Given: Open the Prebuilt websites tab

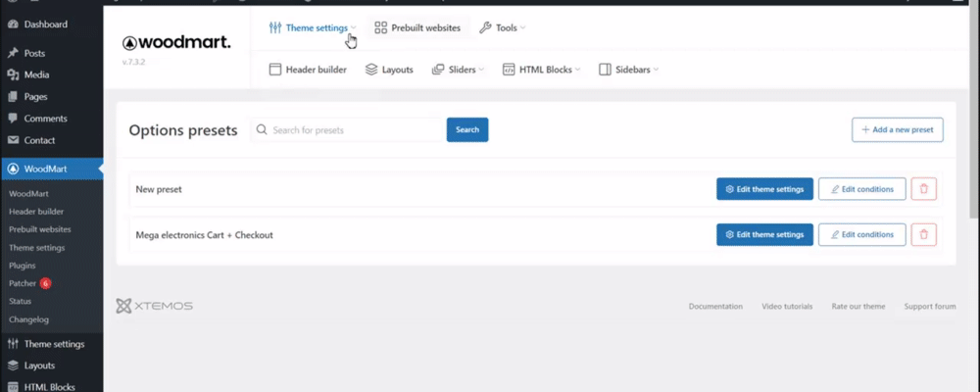Looking at the screenshot, I should pyautogui.click(x=417, y=27).
